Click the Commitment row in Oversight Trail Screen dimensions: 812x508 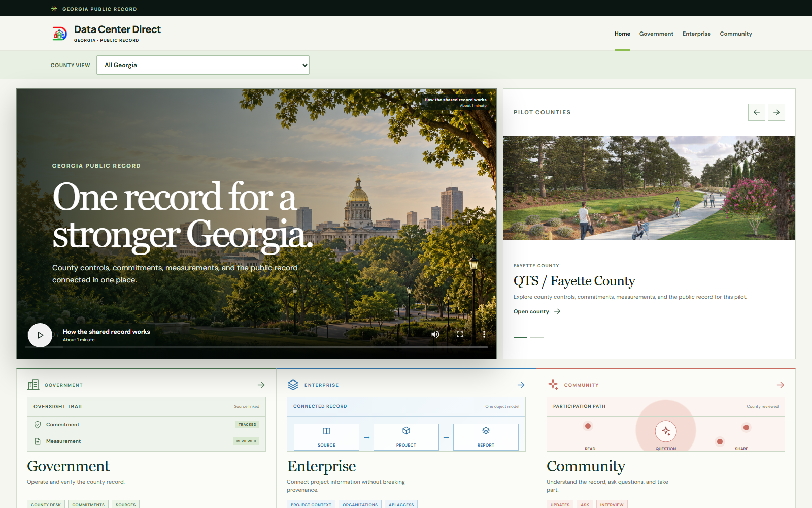click(x=146, y=425)
